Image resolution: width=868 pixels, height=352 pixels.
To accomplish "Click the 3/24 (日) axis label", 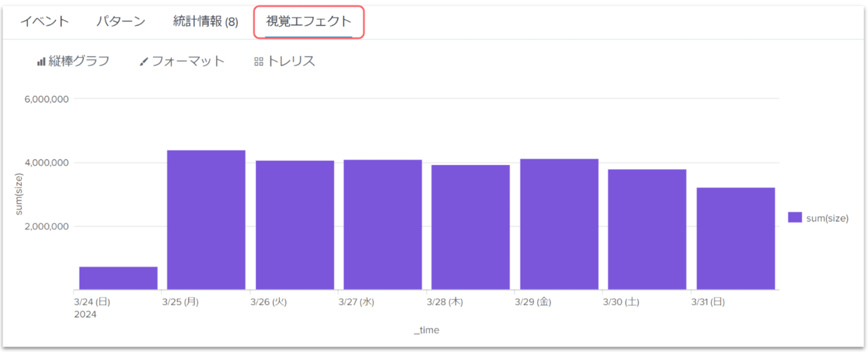I will tap(92, 302).
